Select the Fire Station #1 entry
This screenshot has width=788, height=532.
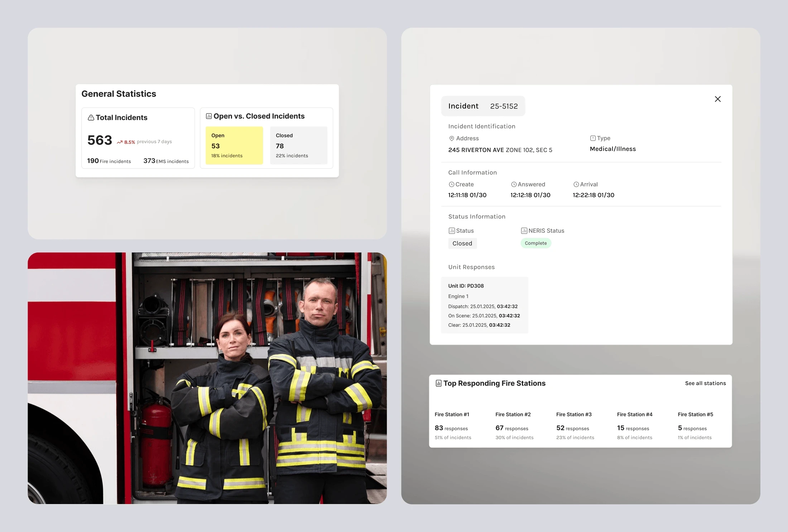[453, 426]
